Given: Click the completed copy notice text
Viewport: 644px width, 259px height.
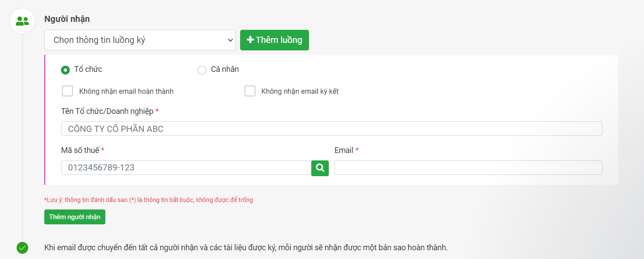Looking at the screenshot, I should 246,248.
